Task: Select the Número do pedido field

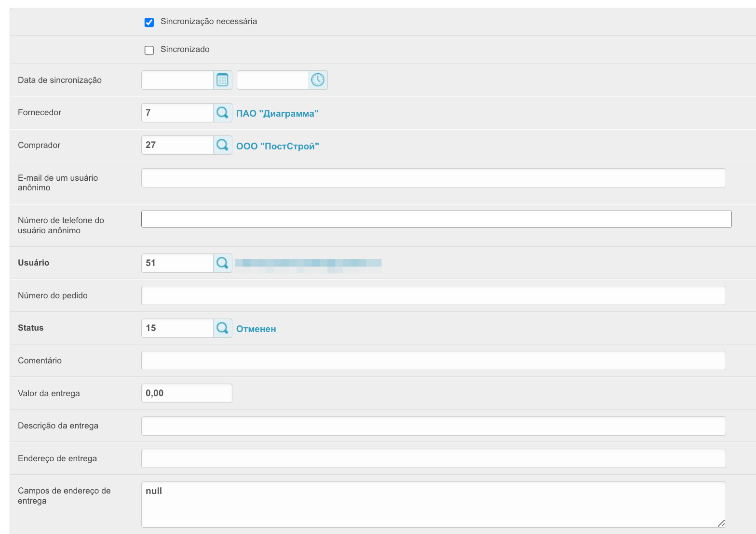Action: coord(433,295)
